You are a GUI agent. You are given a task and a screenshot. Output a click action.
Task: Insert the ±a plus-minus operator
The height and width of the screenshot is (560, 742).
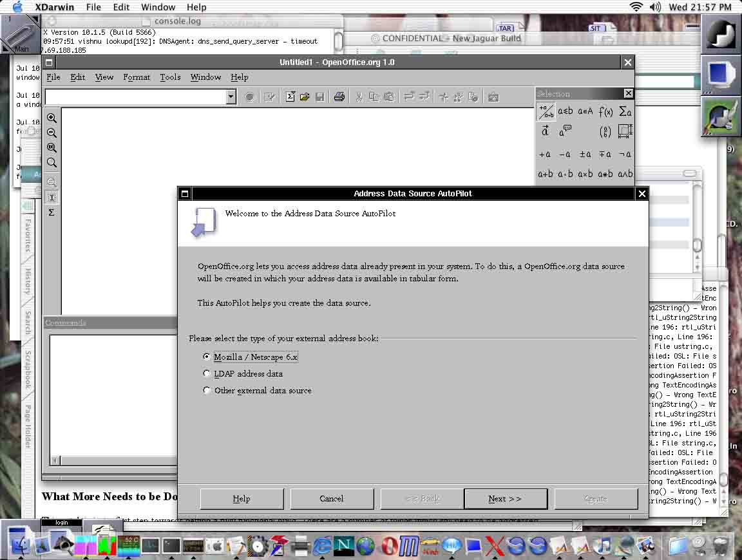coord(585,154)
